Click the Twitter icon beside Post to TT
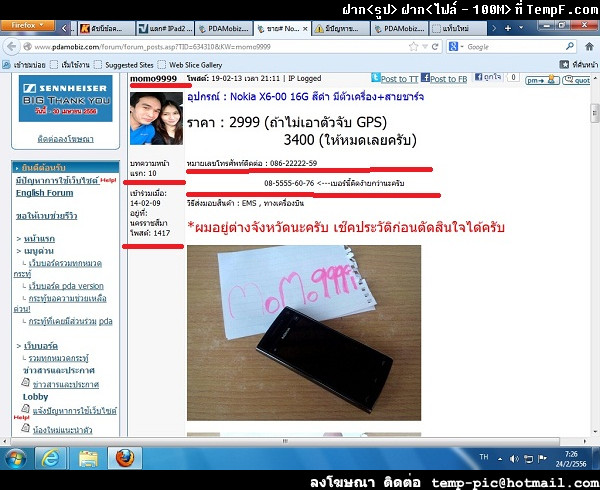The image size is (600, 490). pos(375,78)
